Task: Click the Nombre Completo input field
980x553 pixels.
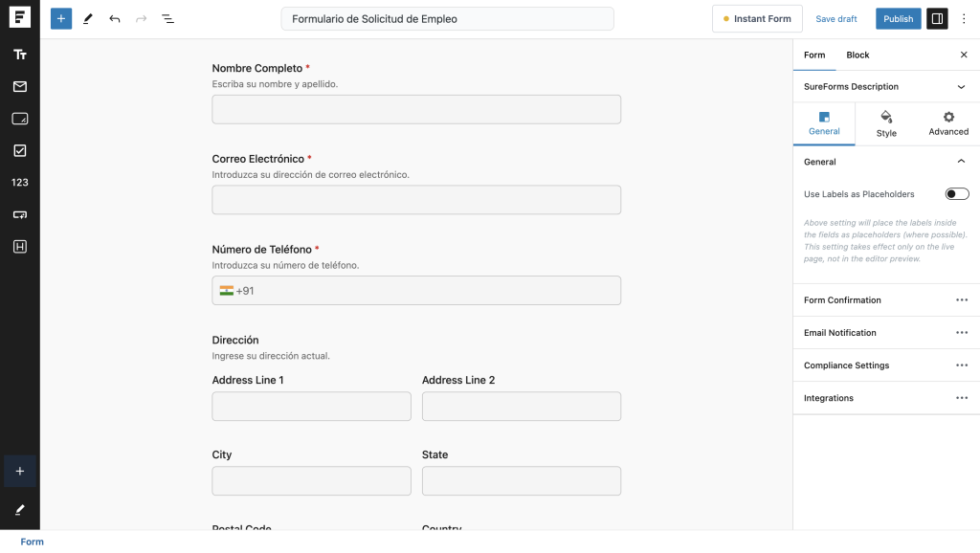Action: (x=416, y=109)
